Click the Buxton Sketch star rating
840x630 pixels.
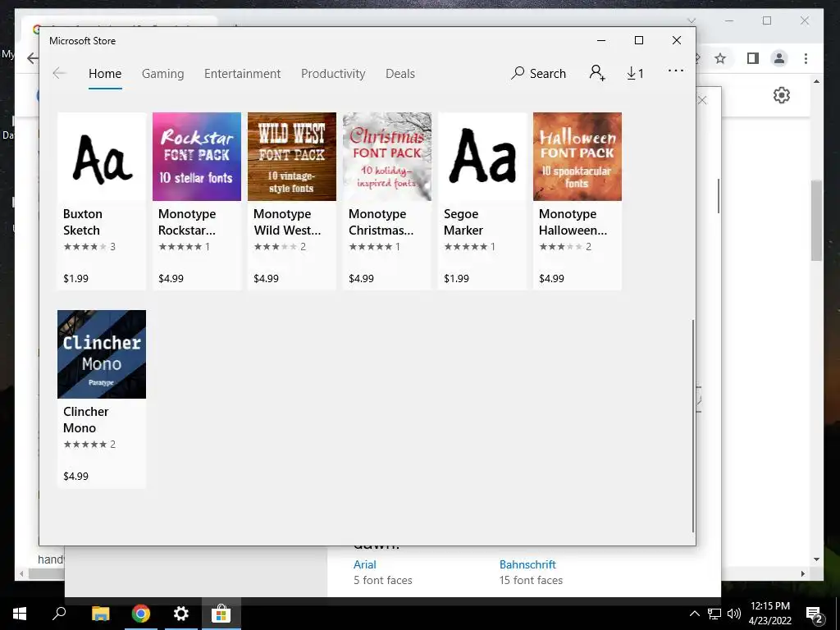pyautogui.click(x=84, y=246)
